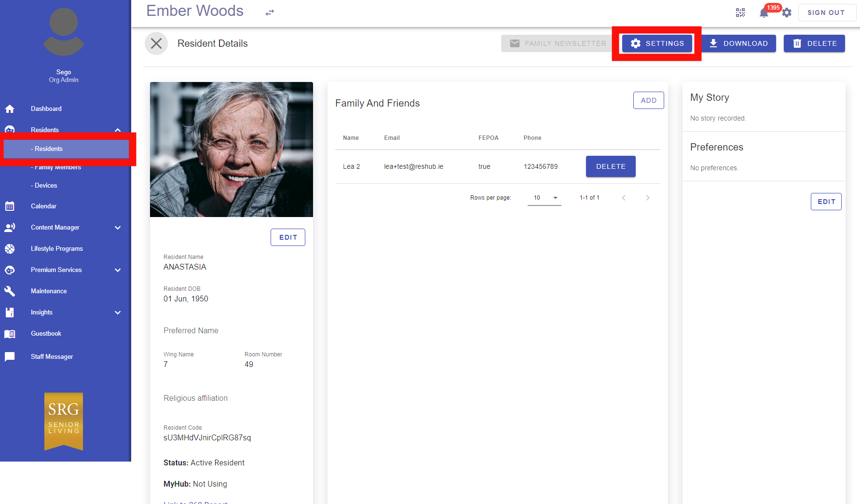Click the Preferred Name field label
Image resolution: width=860 pixels, height=504 pixels.
(191, 331)
